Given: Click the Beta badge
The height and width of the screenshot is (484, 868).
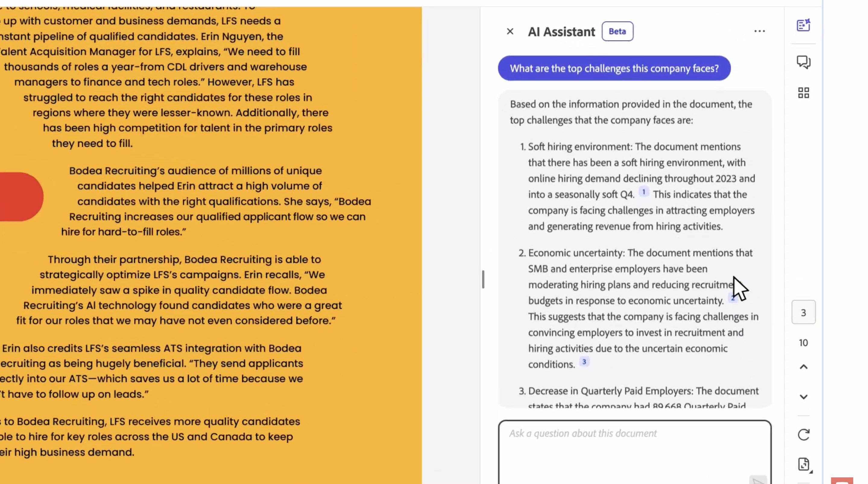Looking at the screenshot, I should click(x=617, y=31).
